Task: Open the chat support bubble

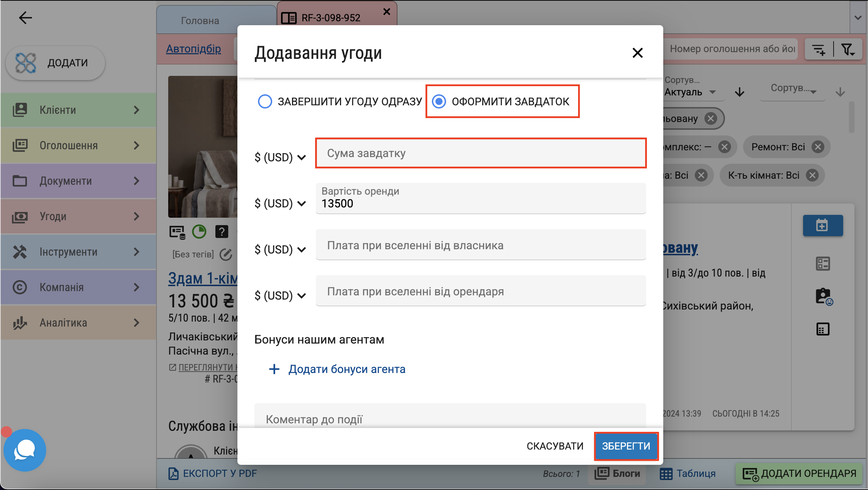Action: [x=24, y=450]
